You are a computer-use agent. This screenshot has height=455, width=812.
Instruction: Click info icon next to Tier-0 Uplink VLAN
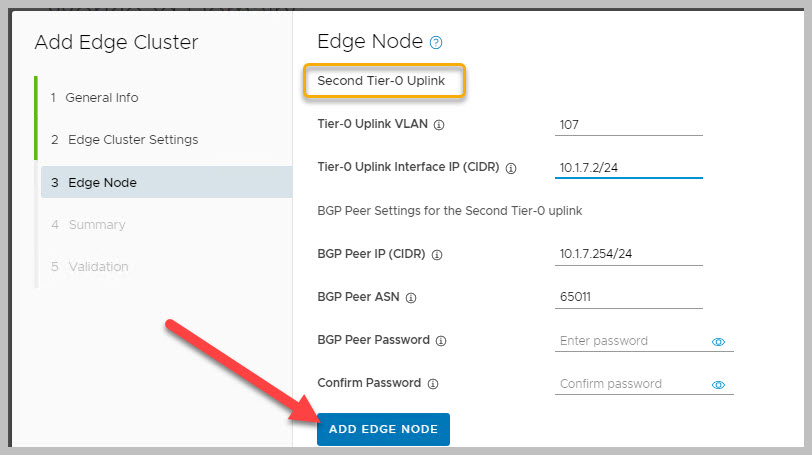pyautogui.click(x=439, y=126)
